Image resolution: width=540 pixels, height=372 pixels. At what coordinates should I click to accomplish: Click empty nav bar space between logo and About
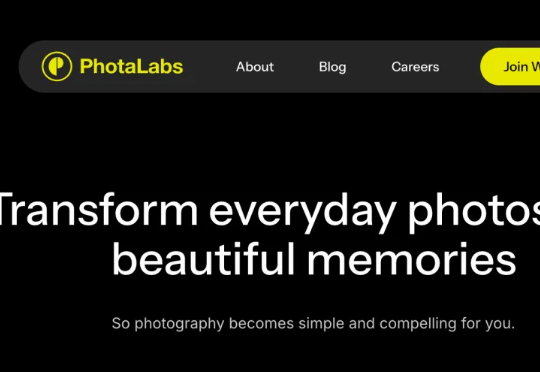[209, 66]
